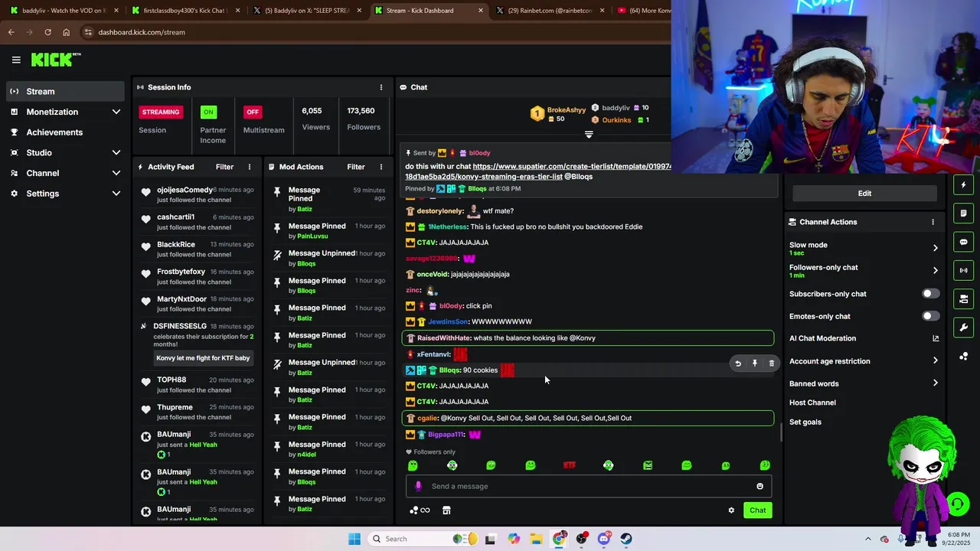
Task: Open Banned words settings
Action: coord(864,383)
